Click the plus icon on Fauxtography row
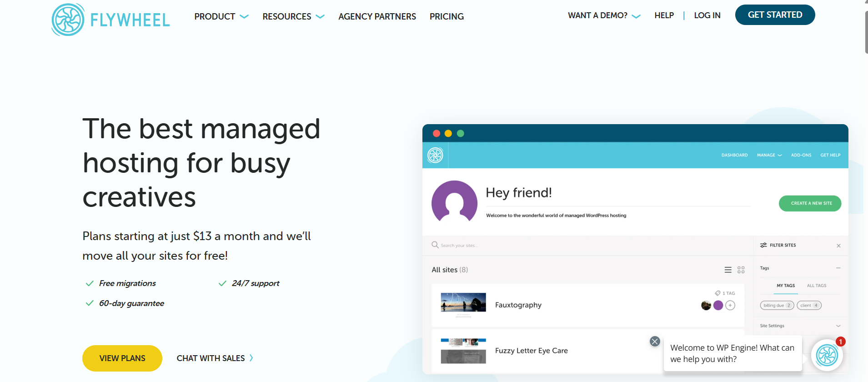868x382 pixels. pos(730,305)
